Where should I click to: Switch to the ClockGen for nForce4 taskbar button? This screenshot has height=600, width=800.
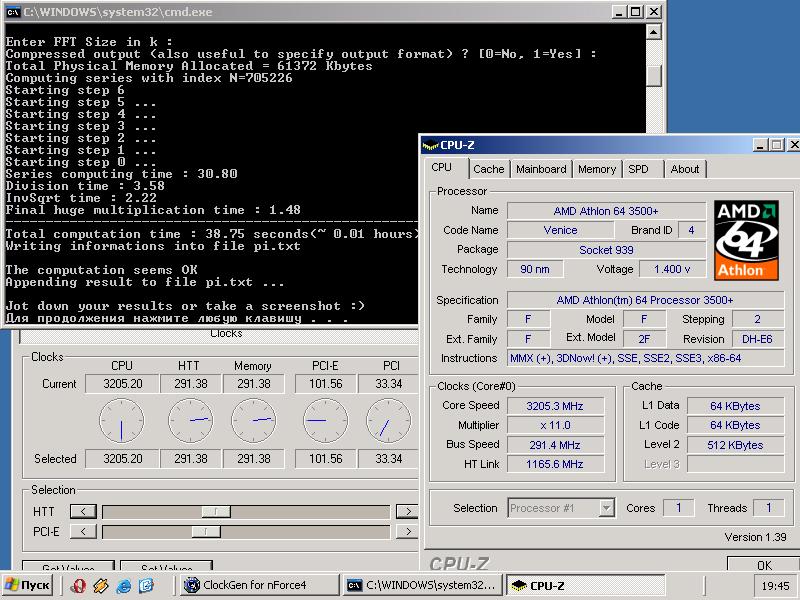(x=260, y=585)
